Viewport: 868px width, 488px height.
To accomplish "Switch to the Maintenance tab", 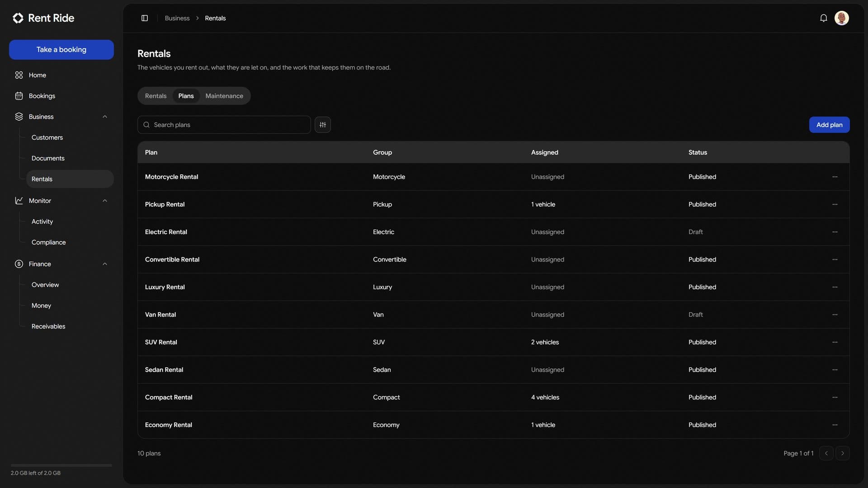I will [x=224, y=96].
